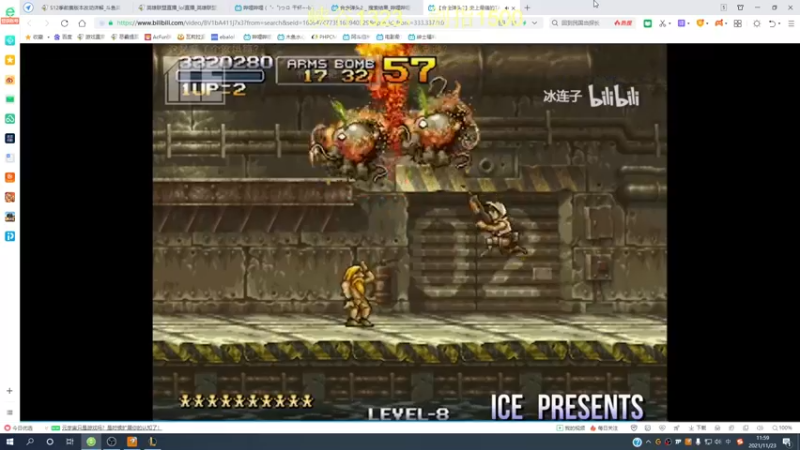The width and height of the screenshot is (800, 450).
Task: Click the plus icon to add sidebar app
Action: click(x=10, y=391)
